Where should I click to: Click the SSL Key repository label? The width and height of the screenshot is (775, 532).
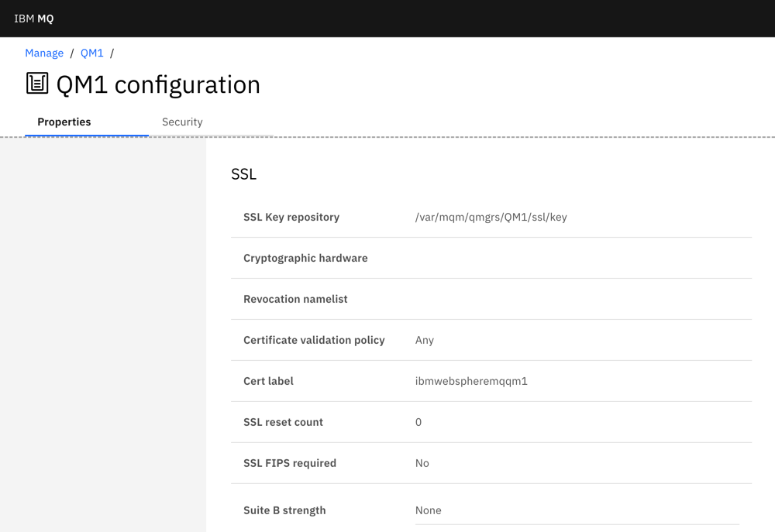click(291, 218)
